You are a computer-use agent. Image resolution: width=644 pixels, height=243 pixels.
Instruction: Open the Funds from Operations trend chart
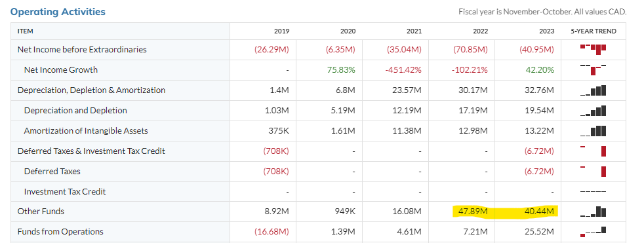[593, 231]
